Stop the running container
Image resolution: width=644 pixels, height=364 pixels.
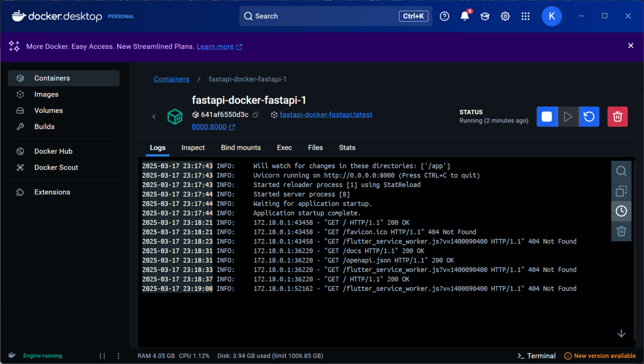pyautogui.click(x=547, y=117)
